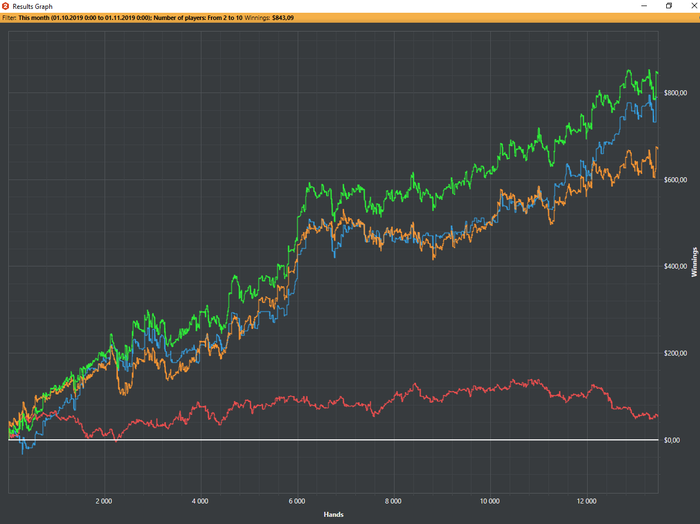
Task: Click the 2 000 hands axis label
Action: 104,501
